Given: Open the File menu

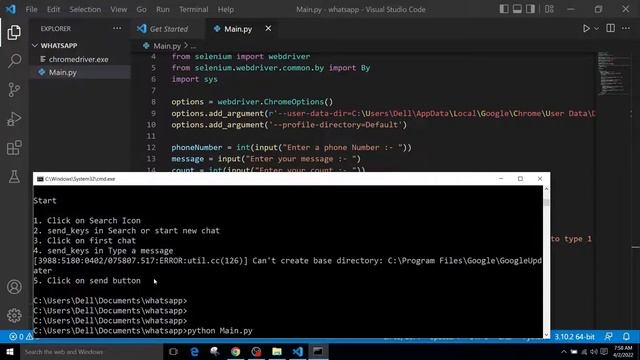Looking at the screenshot, I should click(x=31, y=9).
